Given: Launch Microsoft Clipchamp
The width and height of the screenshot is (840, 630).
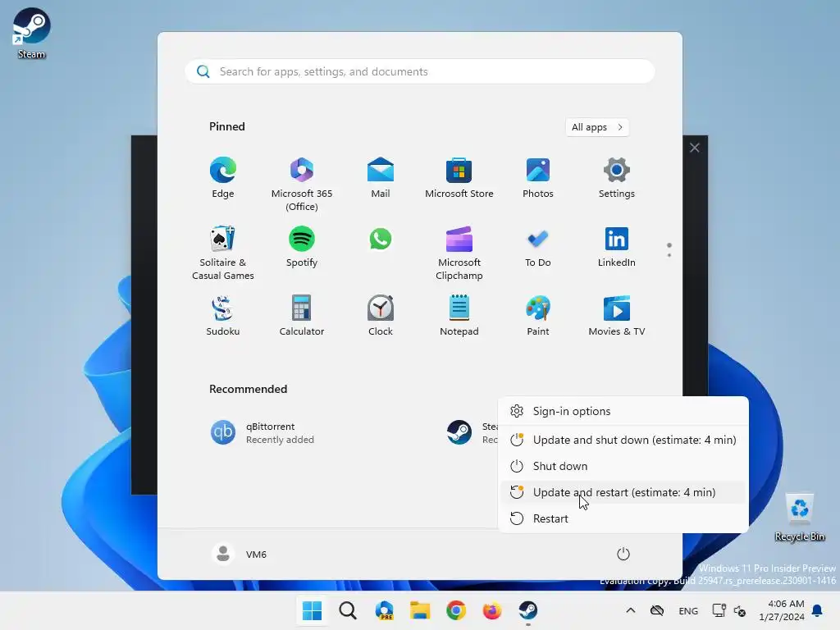Looking at the screenshot, I should pos(459,253).
